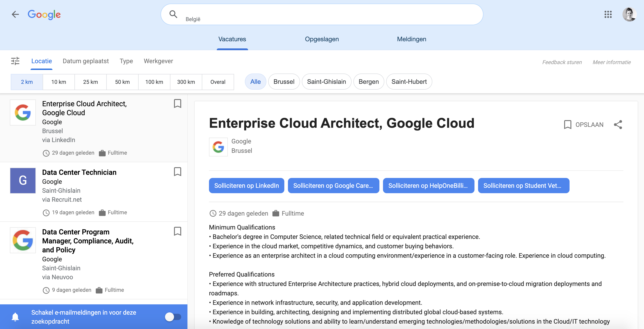Switch to the Vacatures tab

(232, 39)
